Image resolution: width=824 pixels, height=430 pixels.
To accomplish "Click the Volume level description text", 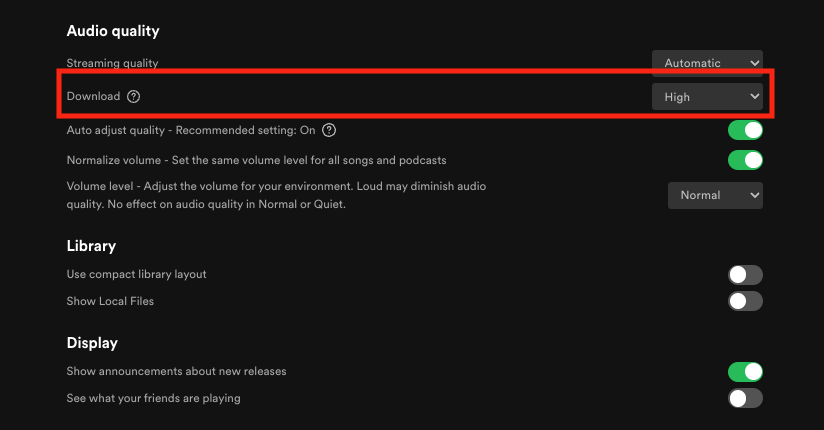I will tap(276, 195).
